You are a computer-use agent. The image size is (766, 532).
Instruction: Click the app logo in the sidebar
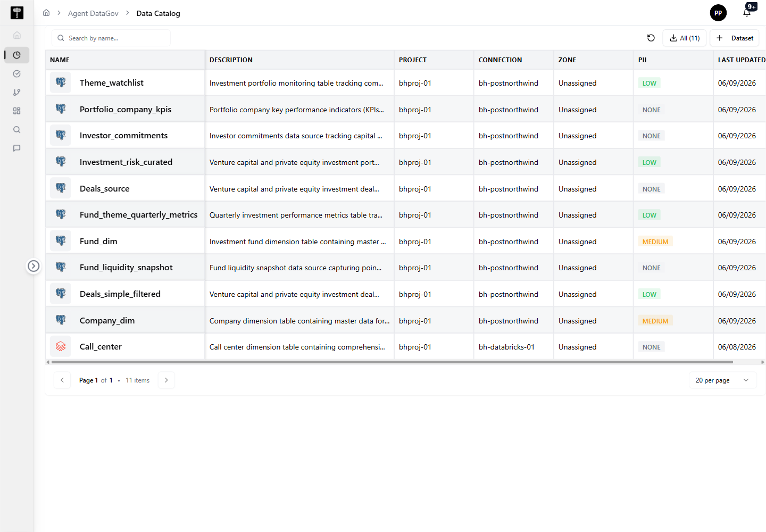click(17, 13)
